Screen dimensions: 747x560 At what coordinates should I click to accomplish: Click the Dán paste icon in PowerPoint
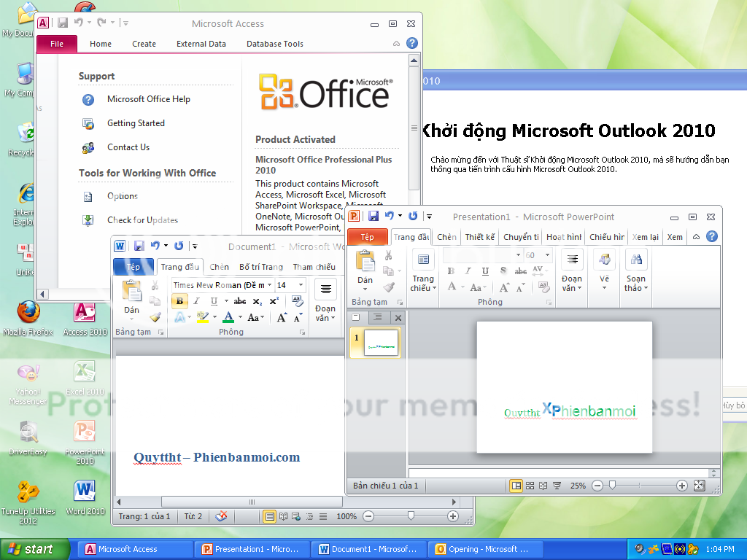click(365, 261)
